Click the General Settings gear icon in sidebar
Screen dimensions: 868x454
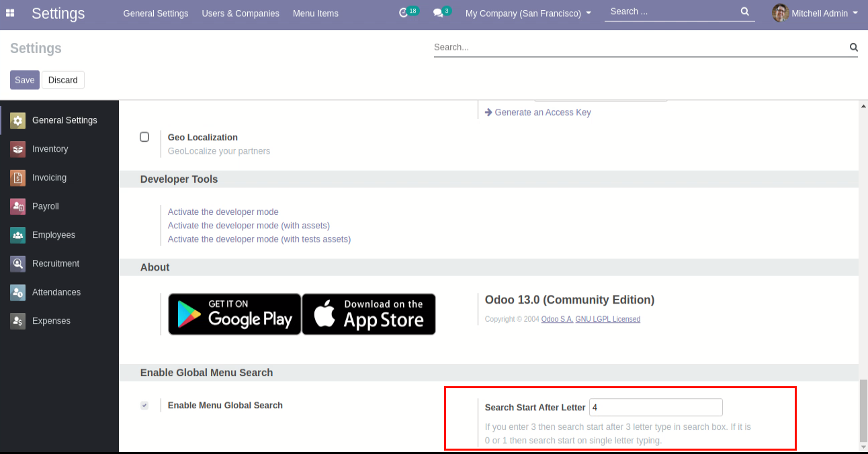pyautogui.click(x=17, y=120)
